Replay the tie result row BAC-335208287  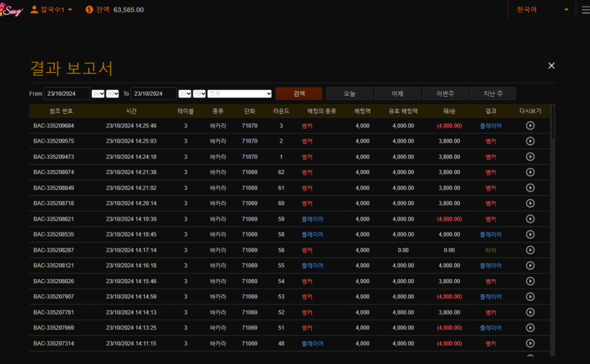[530, 250]
